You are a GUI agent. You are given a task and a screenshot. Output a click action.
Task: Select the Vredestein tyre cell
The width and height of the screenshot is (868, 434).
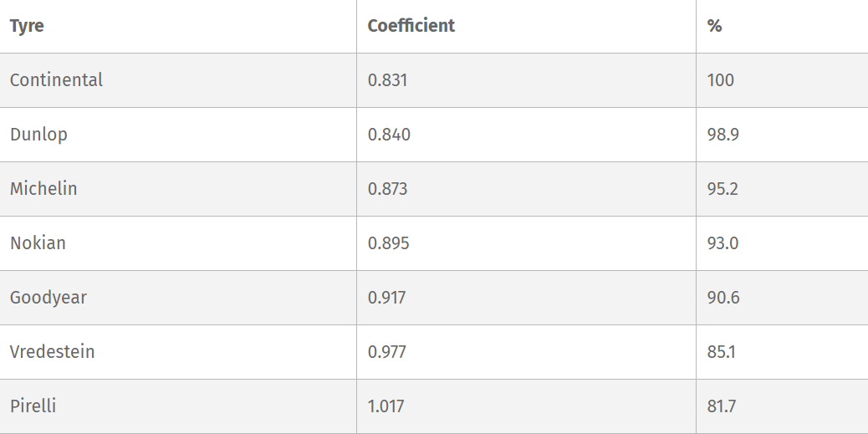[x=52, y=352]
